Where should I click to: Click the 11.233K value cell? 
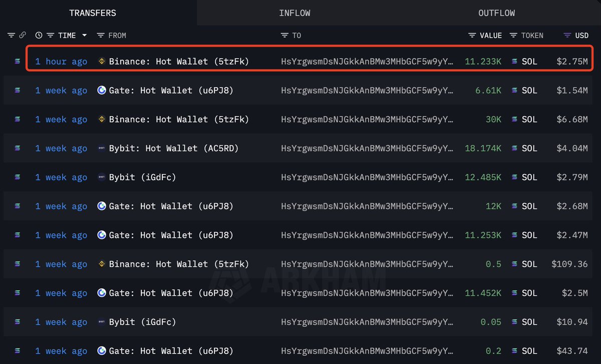click(x=483, y=62)
